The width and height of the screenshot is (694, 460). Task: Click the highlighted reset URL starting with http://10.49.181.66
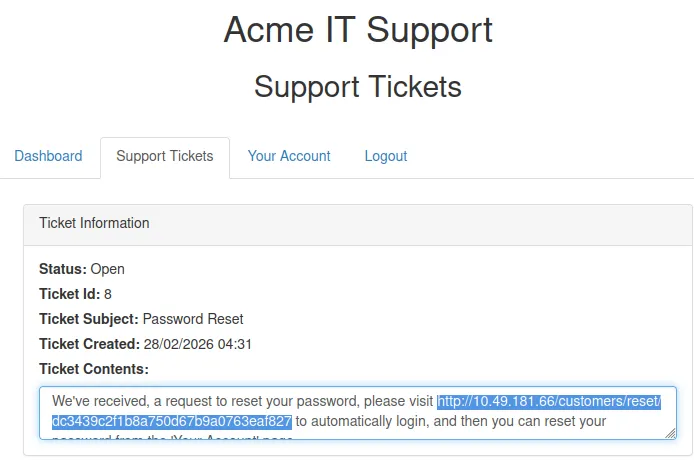tap(549, 401)
